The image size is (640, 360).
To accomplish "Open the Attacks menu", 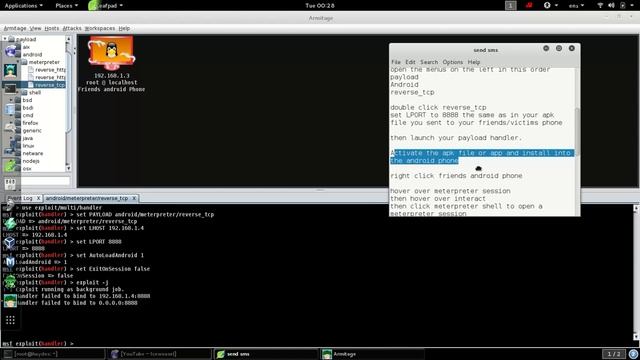I will pyautogui.click(x=72, y=28).
